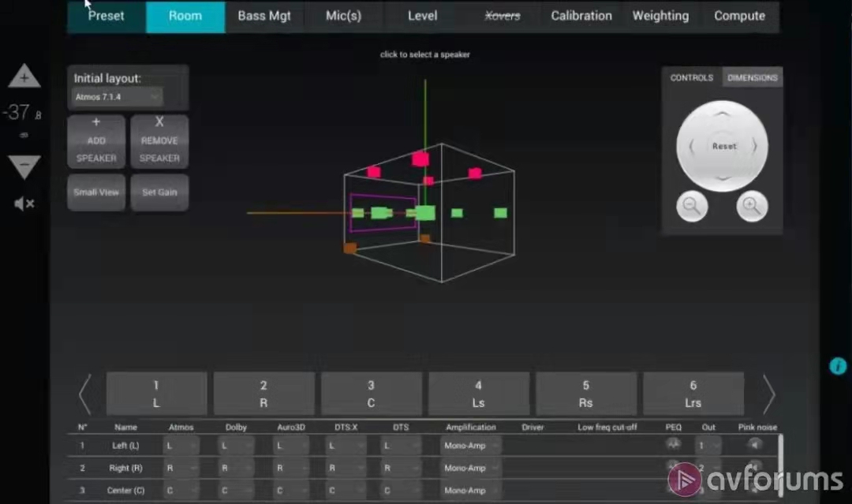Rotate room view right with pad arrow
The image size is (852, 504).
(x=754, y=147)
